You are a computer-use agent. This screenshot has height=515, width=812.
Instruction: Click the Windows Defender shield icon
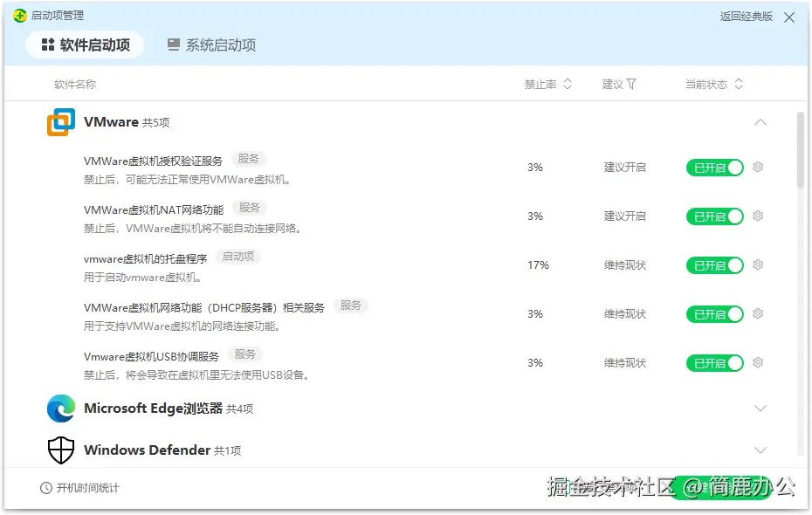coord(61,450)
